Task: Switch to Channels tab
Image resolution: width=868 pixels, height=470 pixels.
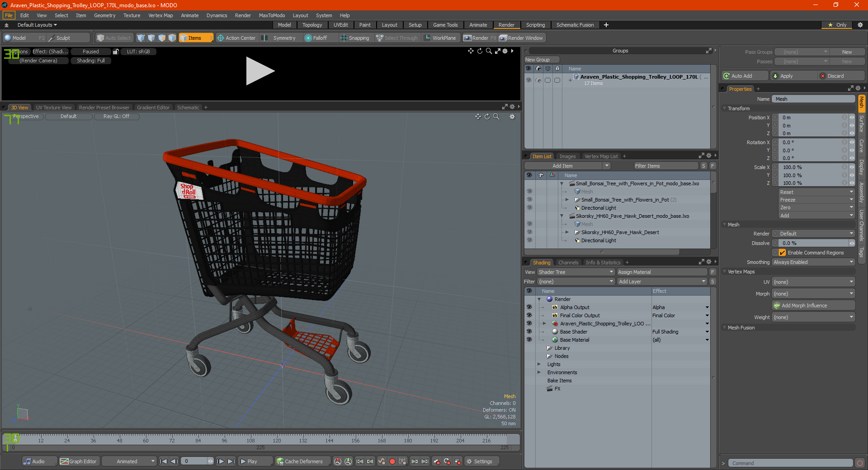Action: tap(568, 263)
